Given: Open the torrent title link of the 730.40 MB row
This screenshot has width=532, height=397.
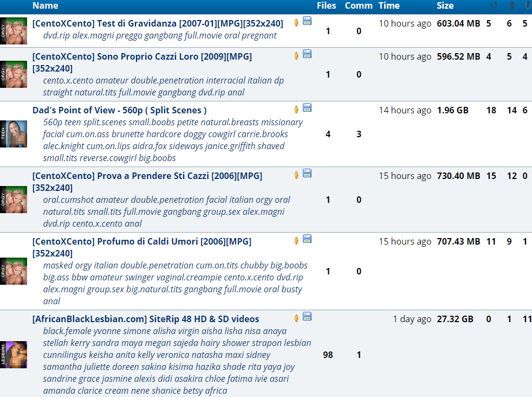Looking at the screenshot, I should click(147, 182).
